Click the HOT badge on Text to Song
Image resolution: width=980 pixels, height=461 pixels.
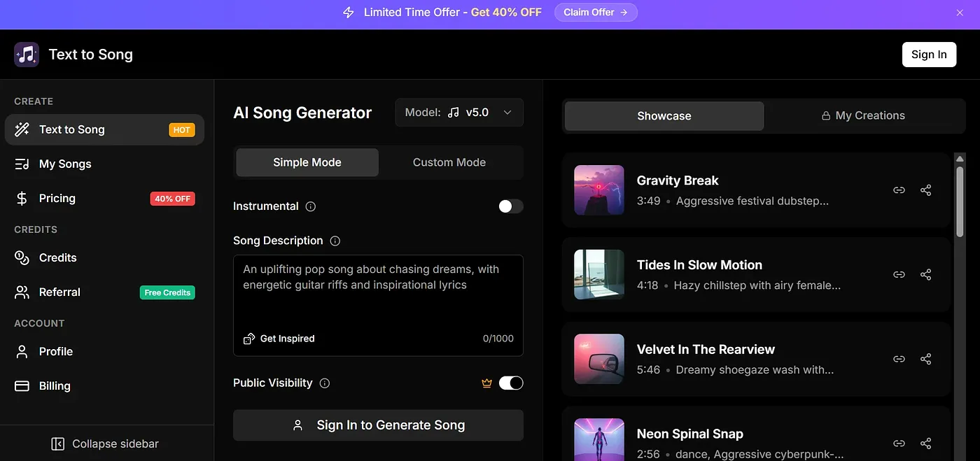[182, 129]
